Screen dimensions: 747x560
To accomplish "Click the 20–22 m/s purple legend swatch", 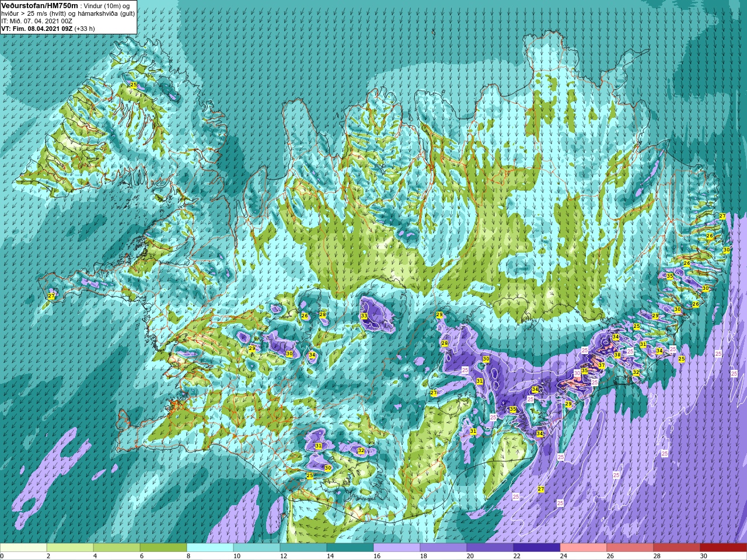I will (x=490, y=548).
